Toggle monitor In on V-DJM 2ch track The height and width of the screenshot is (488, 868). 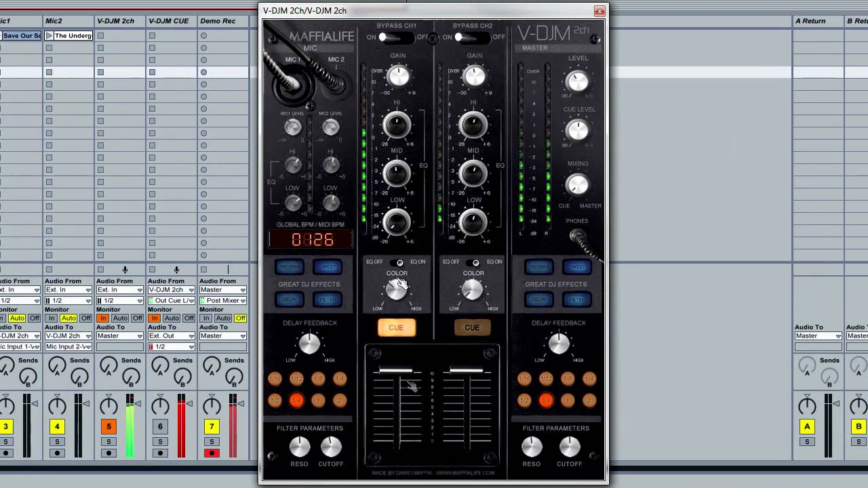tap(103, 319)
